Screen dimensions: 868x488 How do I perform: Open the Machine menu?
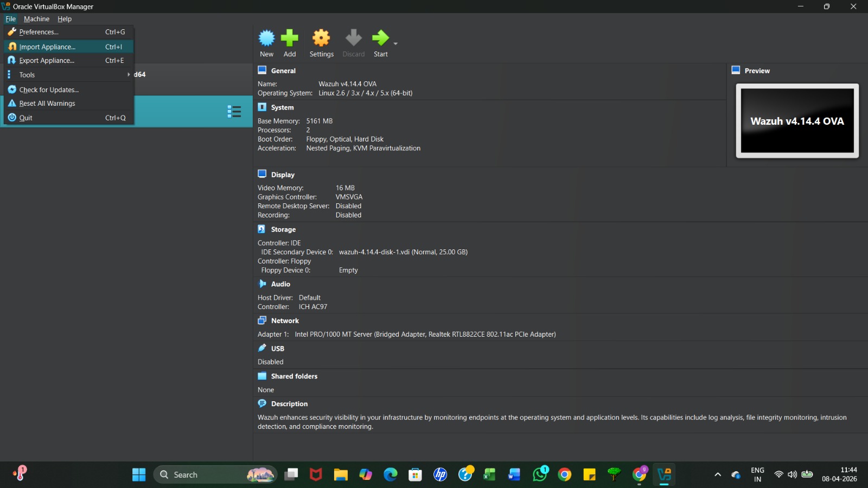(x=36, y=19)
